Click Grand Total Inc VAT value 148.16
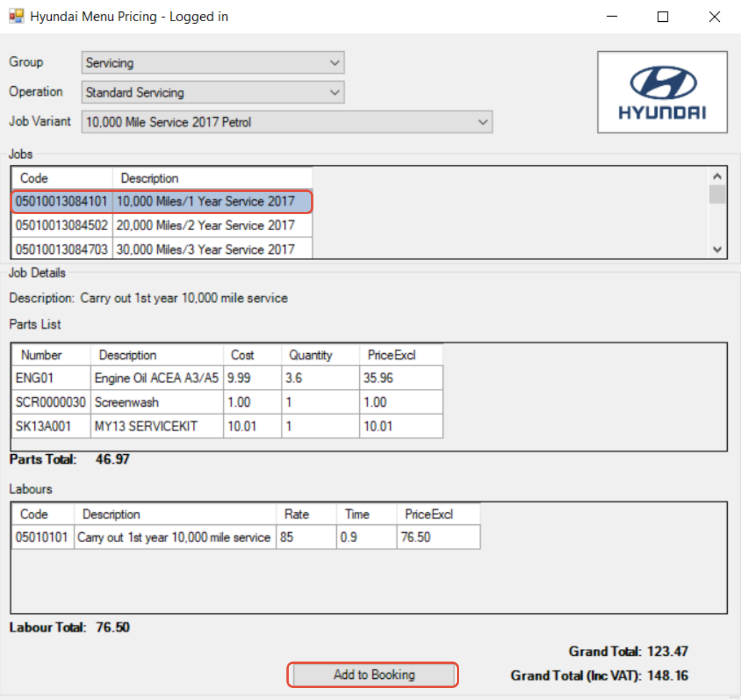This screenshot has height=700, width=741. 668,676
